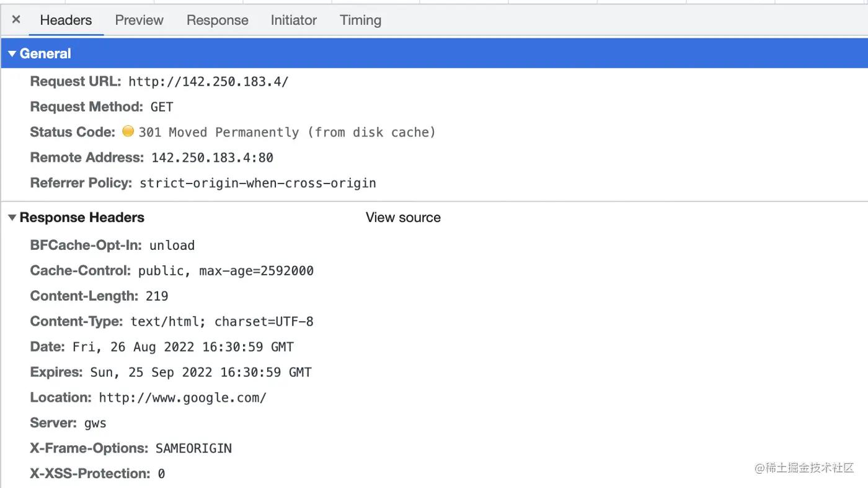Viewport: 868px width, 488px height.
Task: Click the X-Frame-Options SAMEORIGIN value
Action: (x=193, y=449)
